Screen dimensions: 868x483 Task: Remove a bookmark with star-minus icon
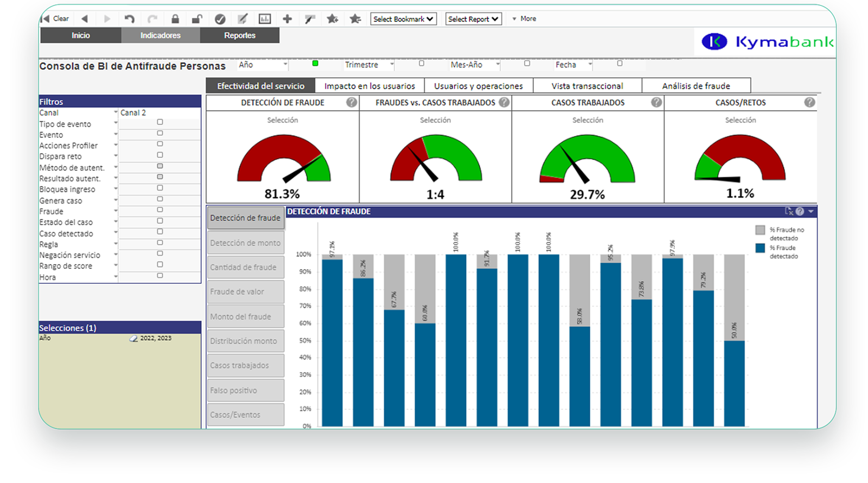pyautogui.click(x=355, y=19)
